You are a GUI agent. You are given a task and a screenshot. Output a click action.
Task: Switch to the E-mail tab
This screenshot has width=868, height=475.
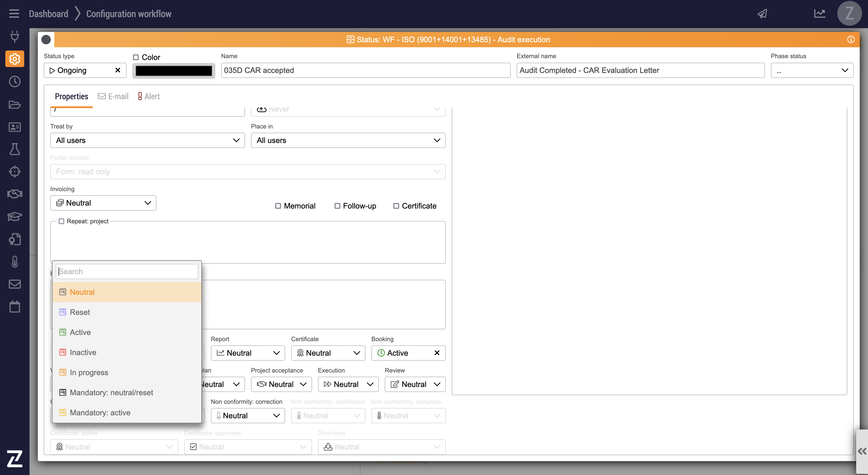click(x=113, y=96)
